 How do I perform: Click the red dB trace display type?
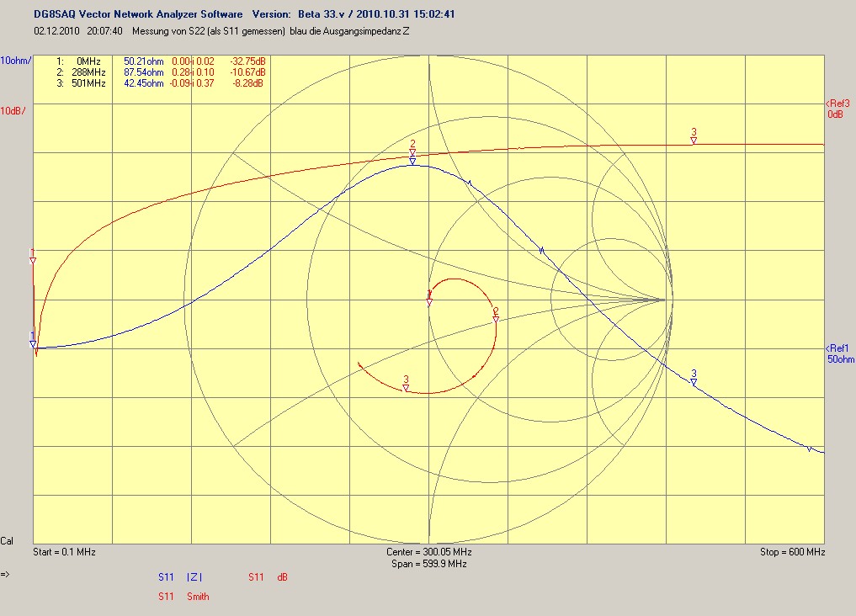click(x=282, y=576)
